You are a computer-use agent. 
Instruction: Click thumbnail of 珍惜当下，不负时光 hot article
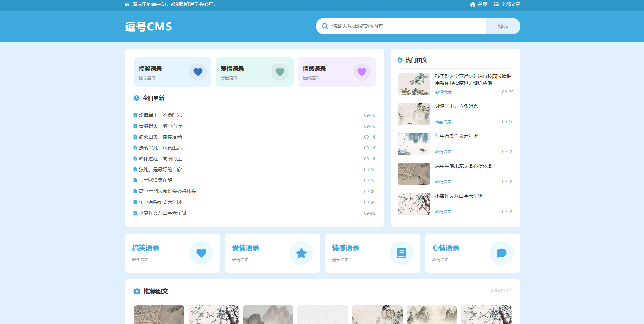tap(414, 114)
